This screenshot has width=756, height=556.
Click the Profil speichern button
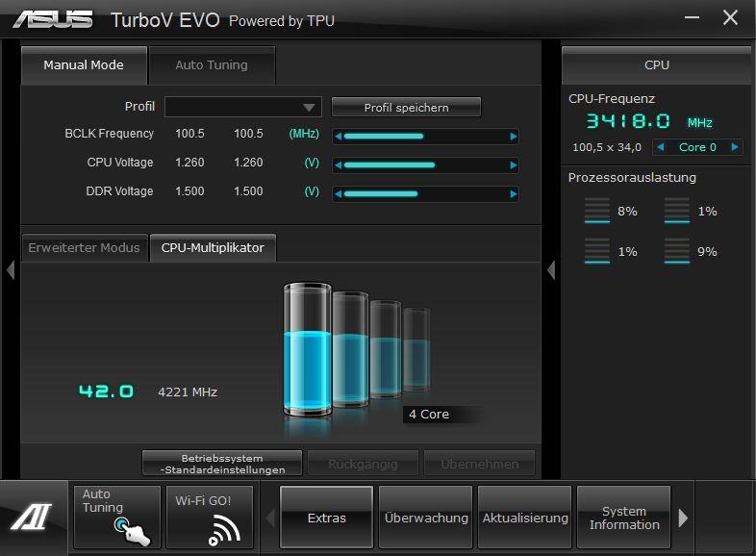pos(406,107)
